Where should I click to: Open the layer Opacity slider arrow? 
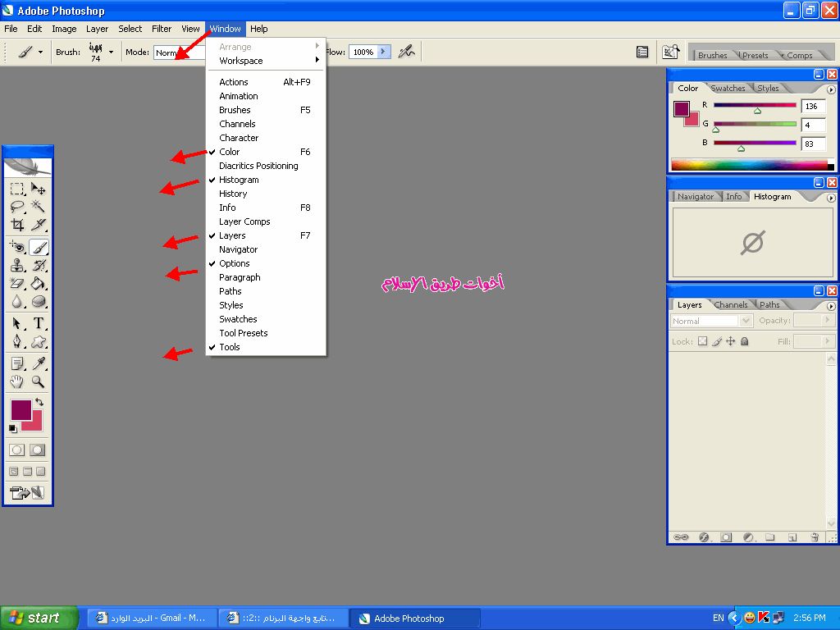827,320
